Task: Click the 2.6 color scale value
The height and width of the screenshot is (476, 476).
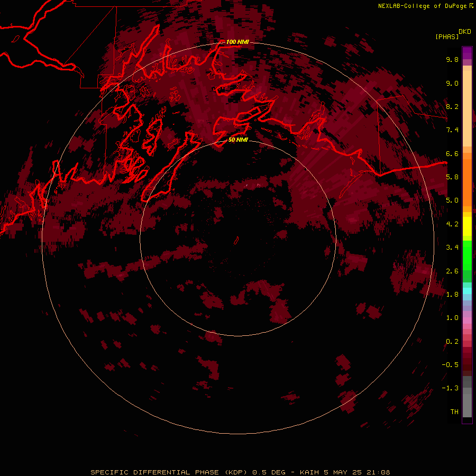Action: [452, 271]
